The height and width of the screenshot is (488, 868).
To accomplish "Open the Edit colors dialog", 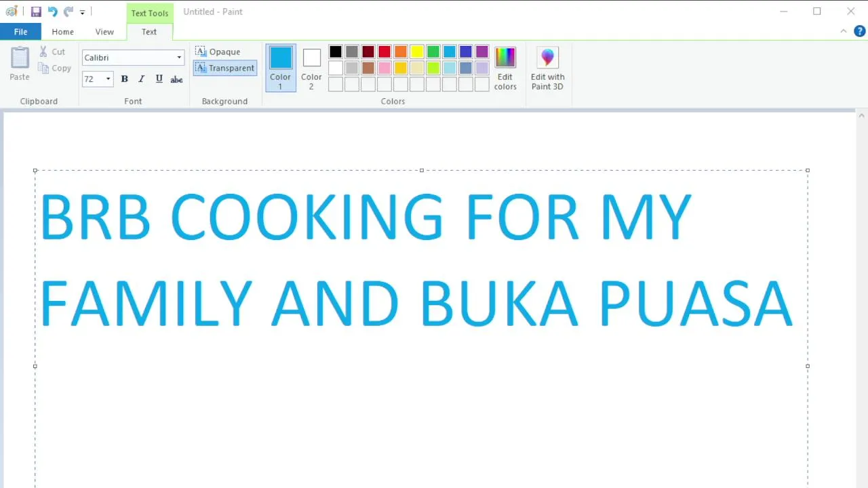I will (x=505, y=68).
